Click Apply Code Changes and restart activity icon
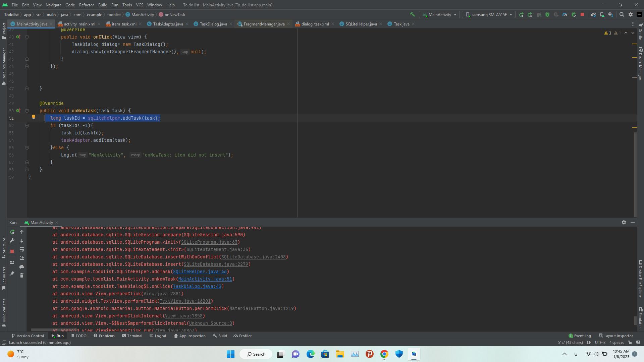 (x=530, y=14)
